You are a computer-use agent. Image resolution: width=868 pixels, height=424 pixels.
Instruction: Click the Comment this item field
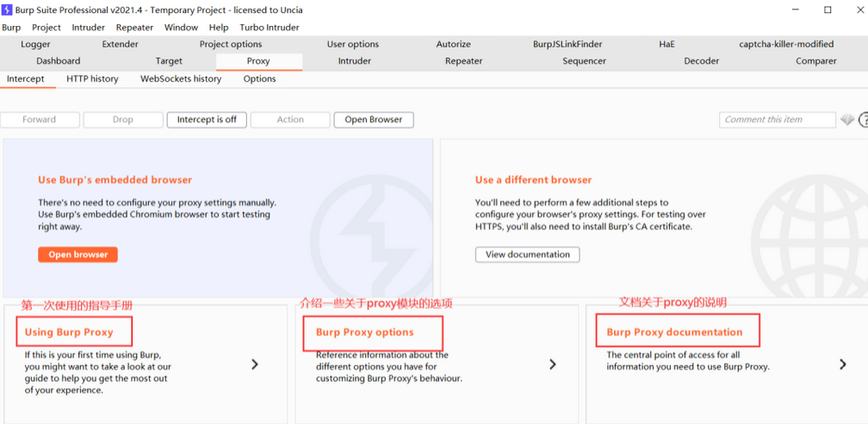(x=778, y=119)
